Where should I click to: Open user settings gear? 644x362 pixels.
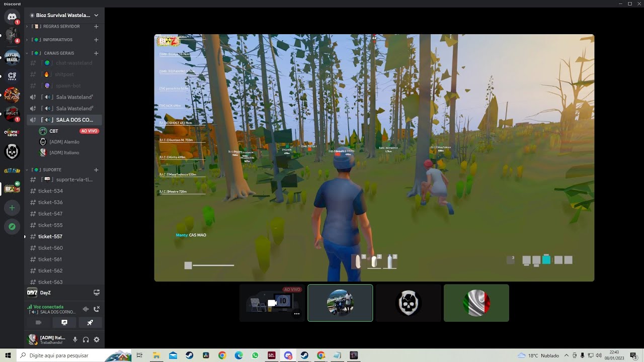click(x=97, y=340)
